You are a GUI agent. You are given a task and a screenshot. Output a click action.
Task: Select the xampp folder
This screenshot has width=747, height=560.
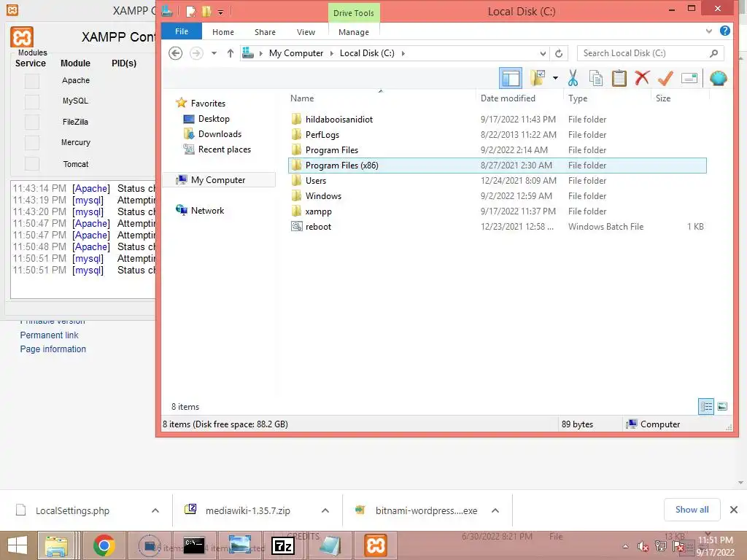tap(318, 211)
